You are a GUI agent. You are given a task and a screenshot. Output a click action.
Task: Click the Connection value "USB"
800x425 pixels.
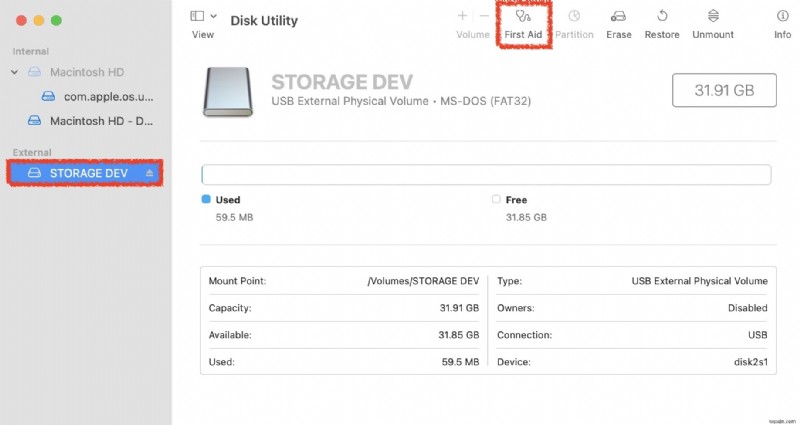pyautogui.click(x=758, y=335)
